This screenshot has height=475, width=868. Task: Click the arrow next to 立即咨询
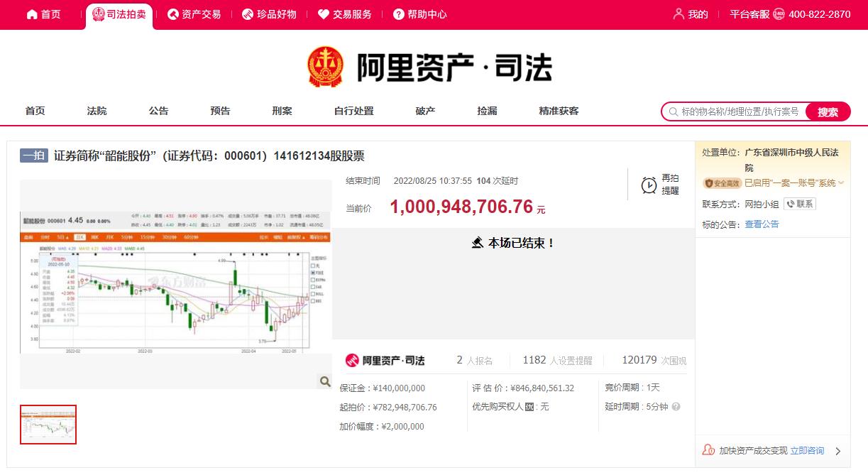point(838,451)
